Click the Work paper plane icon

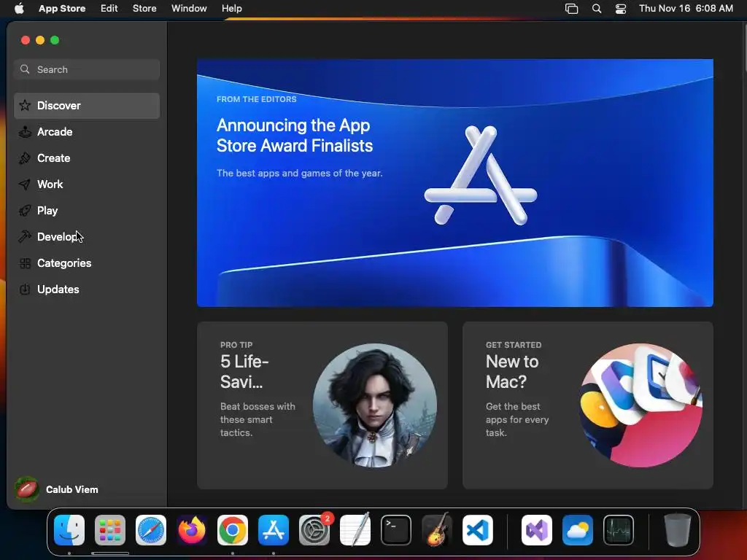point(25,184)
